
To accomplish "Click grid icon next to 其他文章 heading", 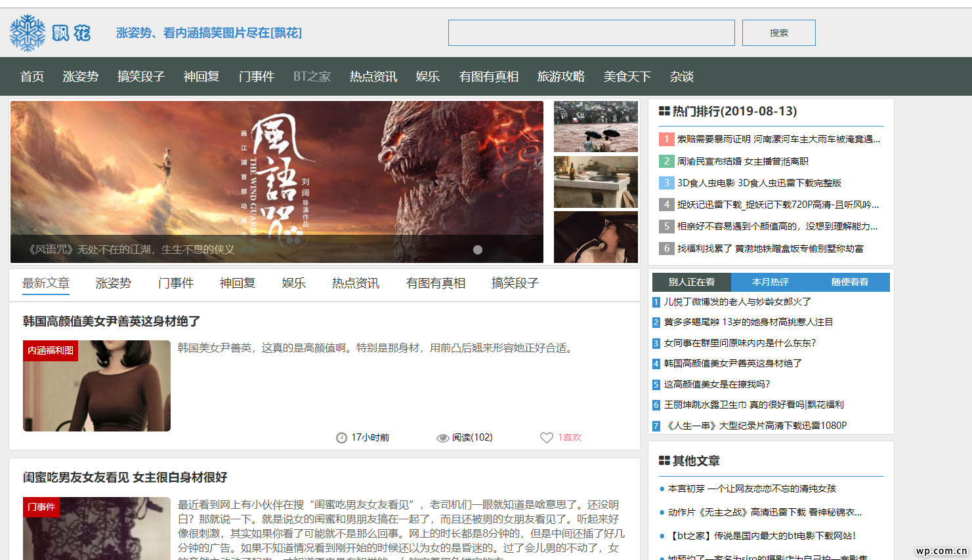I will pyautogui.click(x=664, y=461).
